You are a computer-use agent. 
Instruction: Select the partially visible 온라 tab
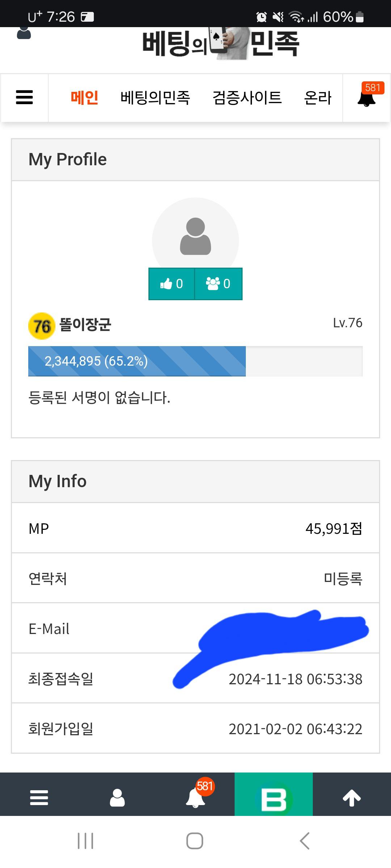318,98
